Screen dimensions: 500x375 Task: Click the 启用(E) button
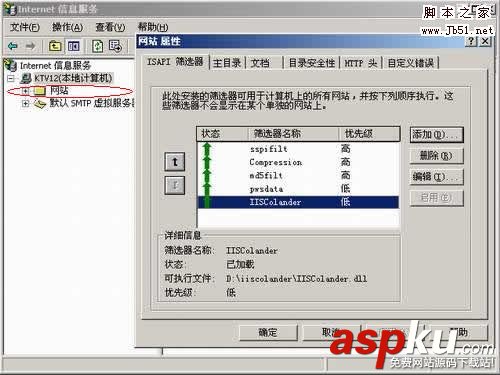click(437, 198)
